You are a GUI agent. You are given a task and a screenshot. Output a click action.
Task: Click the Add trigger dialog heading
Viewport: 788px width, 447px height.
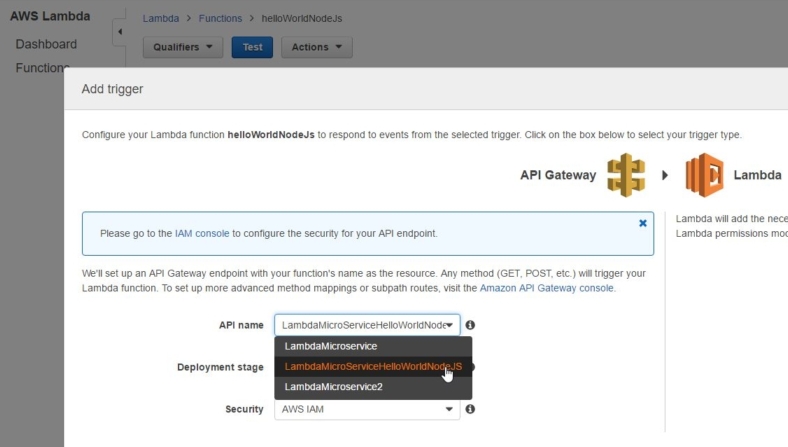tap(113, 89)
